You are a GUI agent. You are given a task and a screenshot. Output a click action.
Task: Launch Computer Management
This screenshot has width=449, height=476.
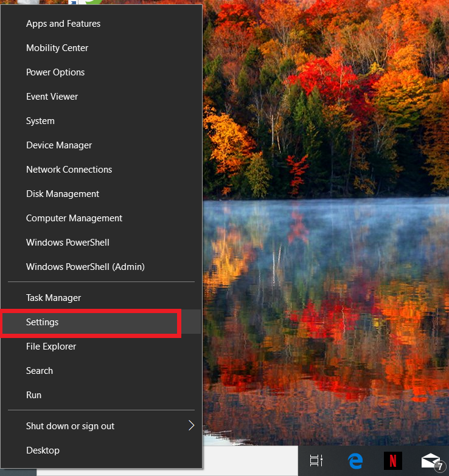click(x=101, y=218)
